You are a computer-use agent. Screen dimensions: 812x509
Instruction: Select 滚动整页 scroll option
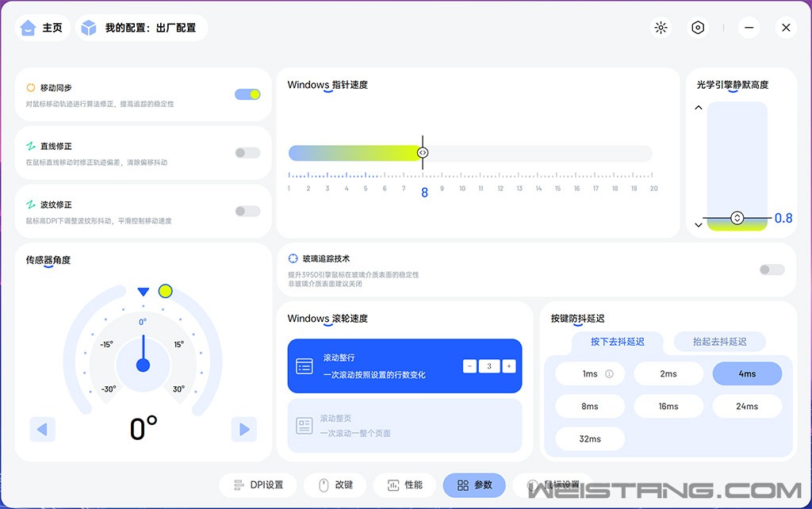click(x=404, y=426)
